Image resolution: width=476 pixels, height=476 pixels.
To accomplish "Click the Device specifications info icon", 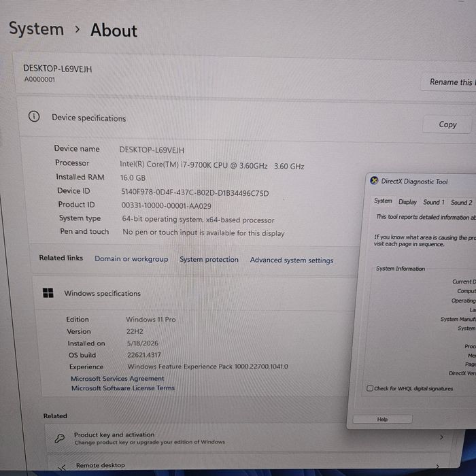I will pyautogui.click(x=34, y=116).
